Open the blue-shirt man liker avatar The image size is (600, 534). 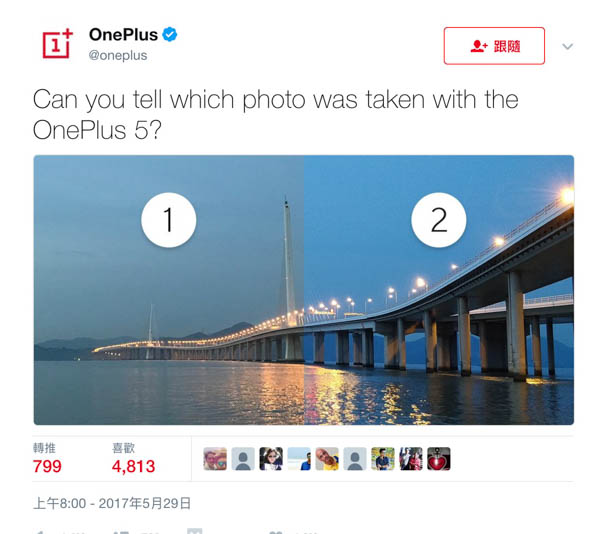coord(383,459)
